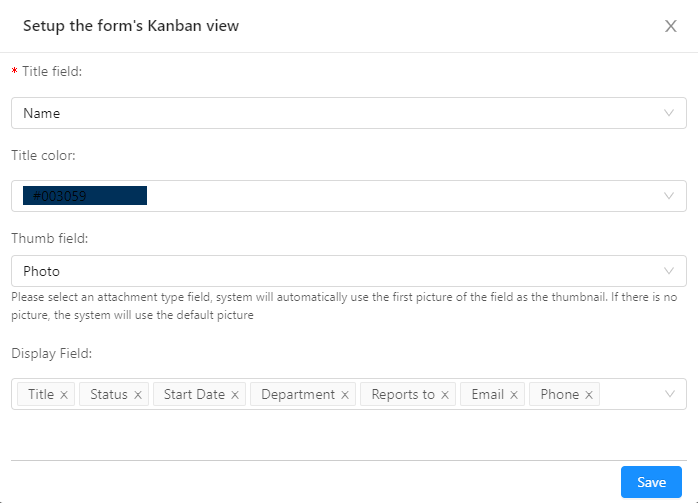698x503 pixels.
Task: Remove the Start Date tag
Action: [x=235, y=395]
